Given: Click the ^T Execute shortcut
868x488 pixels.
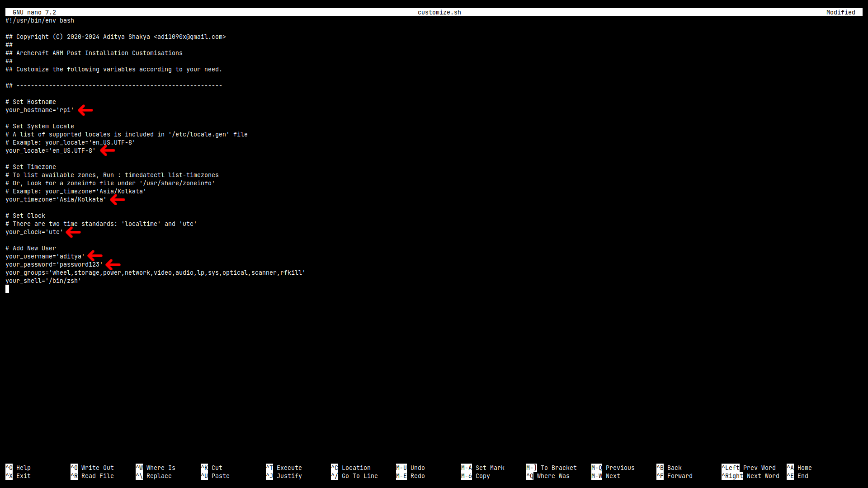Looking at the screenshot, I should pos(284,468).
